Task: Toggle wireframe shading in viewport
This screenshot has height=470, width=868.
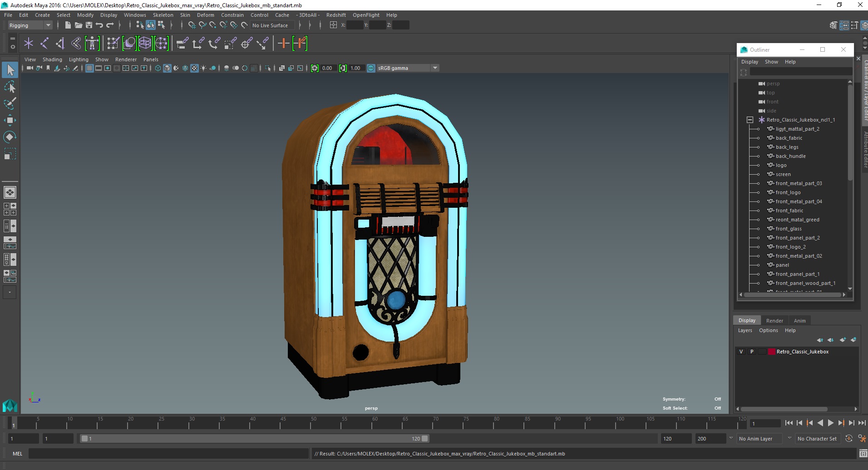Action: (x=158, y=68)
